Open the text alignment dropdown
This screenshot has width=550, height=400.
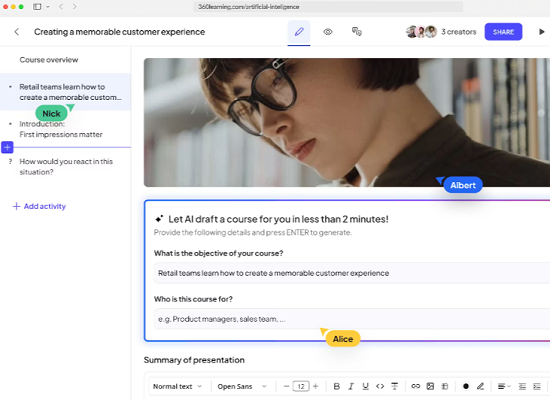(504, 386)
